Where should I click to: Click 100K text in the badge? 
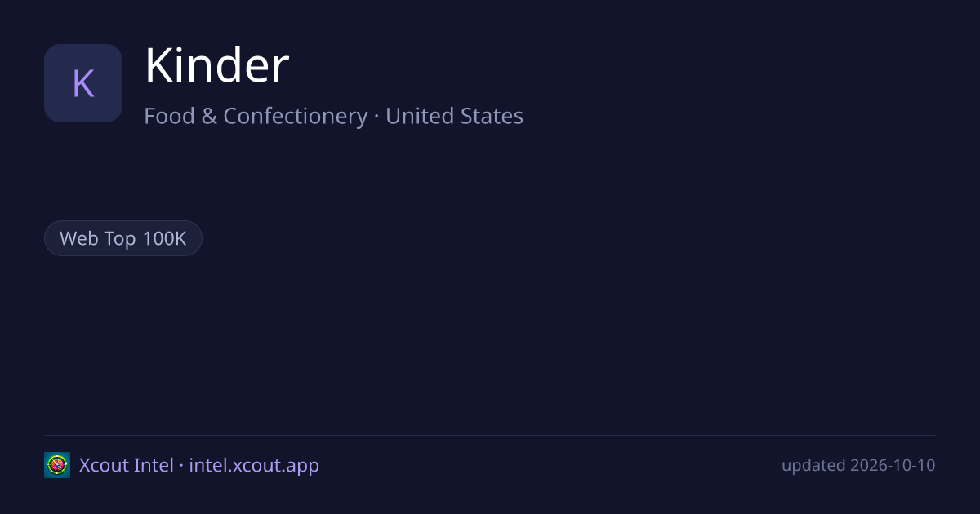[x=164, y=238]
